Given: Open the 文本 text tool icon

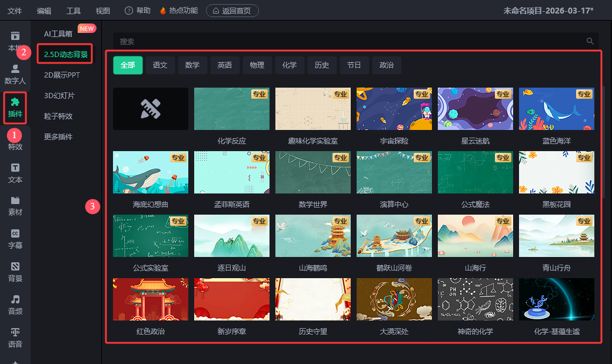Looking at the screenshot, I should click(x=15, y=173).
